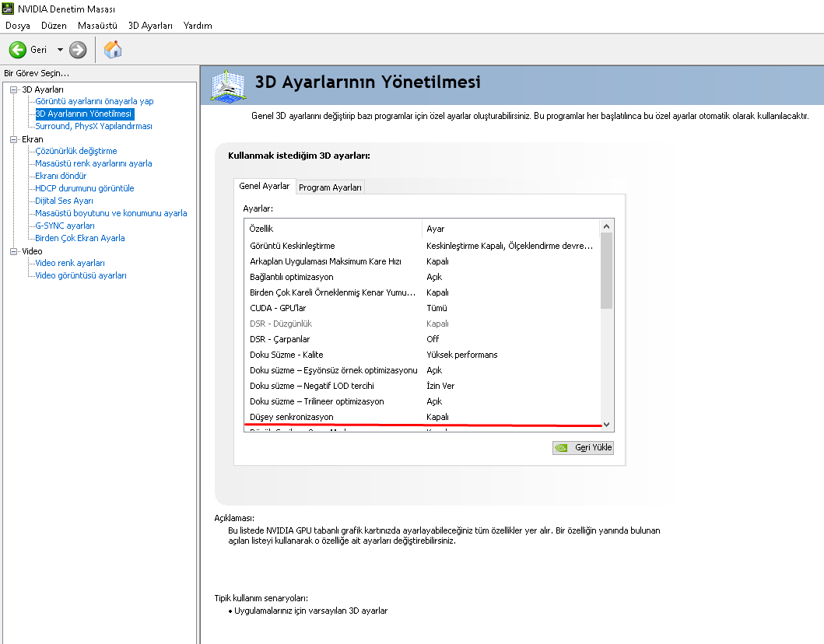Open the Masaüstü menu
This screenshot has width=824, height=644.
click(97, 25)
